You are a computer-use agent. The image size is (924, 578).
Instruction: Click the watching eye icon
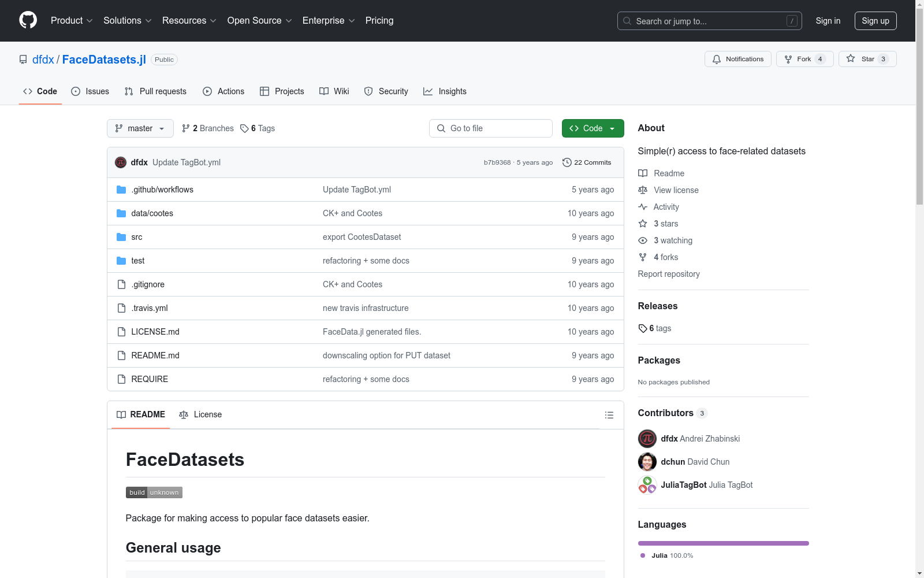[x=643, y=240]
